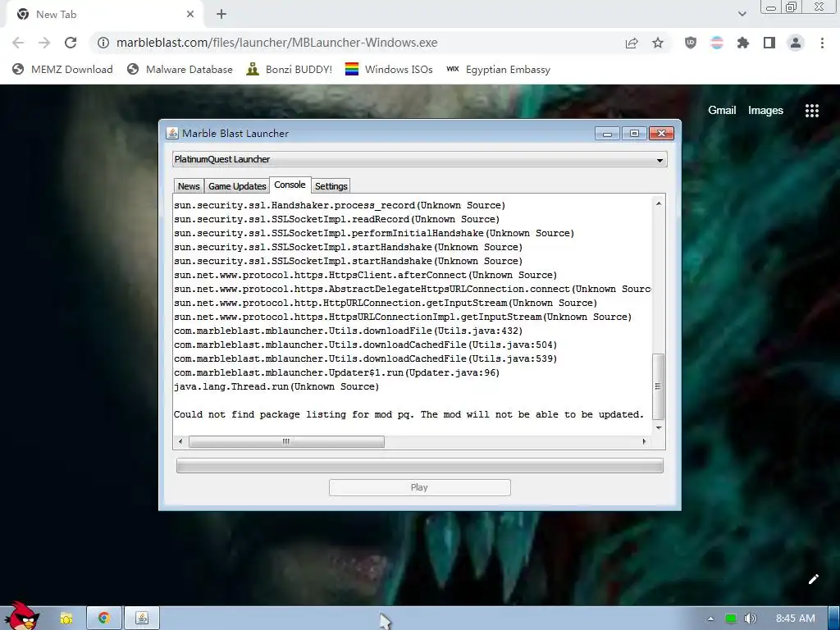Screen dimensions: 840x630
Task: Click the console horizontal scrollbar thumb
Action: tap(286, 441)
